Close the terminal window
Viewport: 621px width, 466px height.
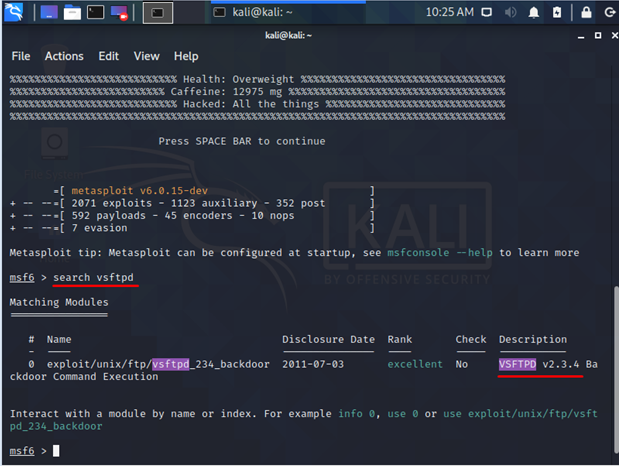615,36
